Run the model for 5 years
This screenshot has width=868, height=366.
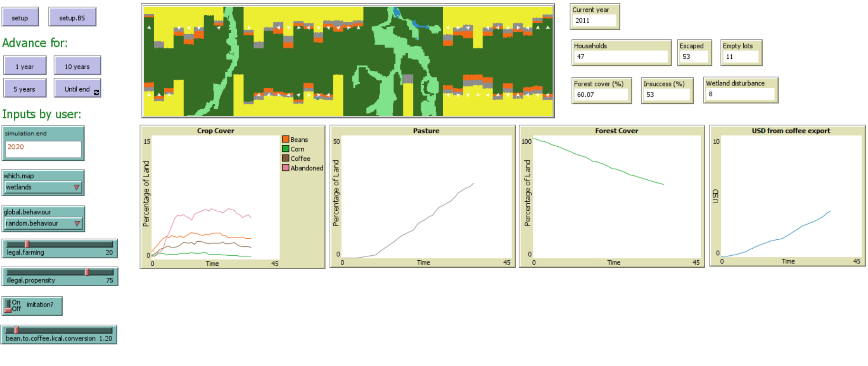coord(25,89)
